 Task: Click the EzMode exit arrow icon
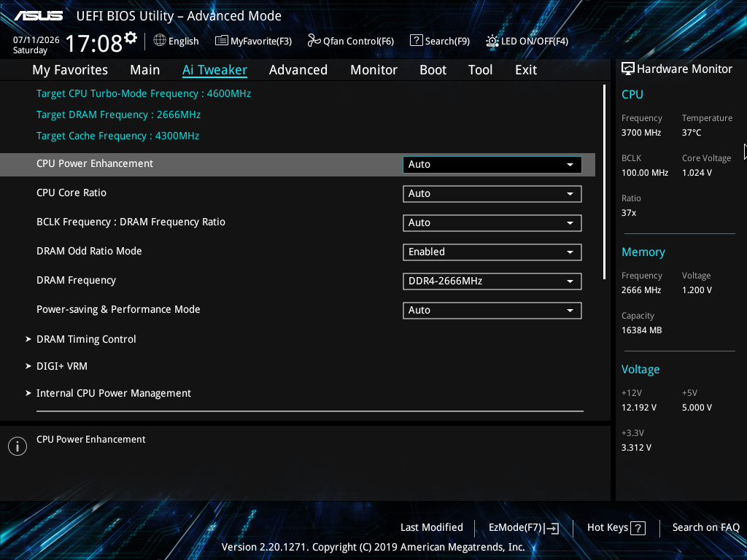coord(551,528)
